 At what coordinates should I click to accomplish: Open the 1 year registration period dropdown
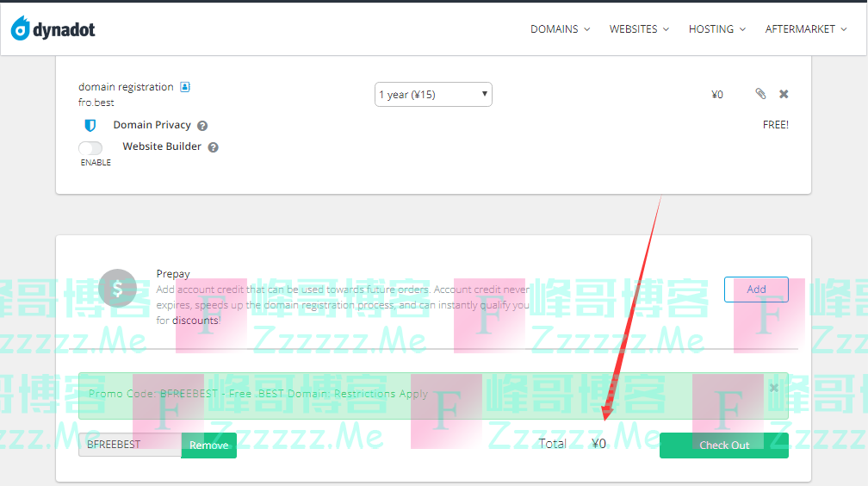point(433,95)
